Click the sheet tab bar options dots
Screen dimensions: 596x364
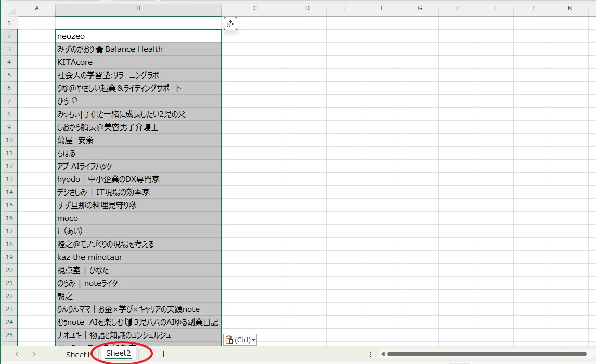coord(370,354)
